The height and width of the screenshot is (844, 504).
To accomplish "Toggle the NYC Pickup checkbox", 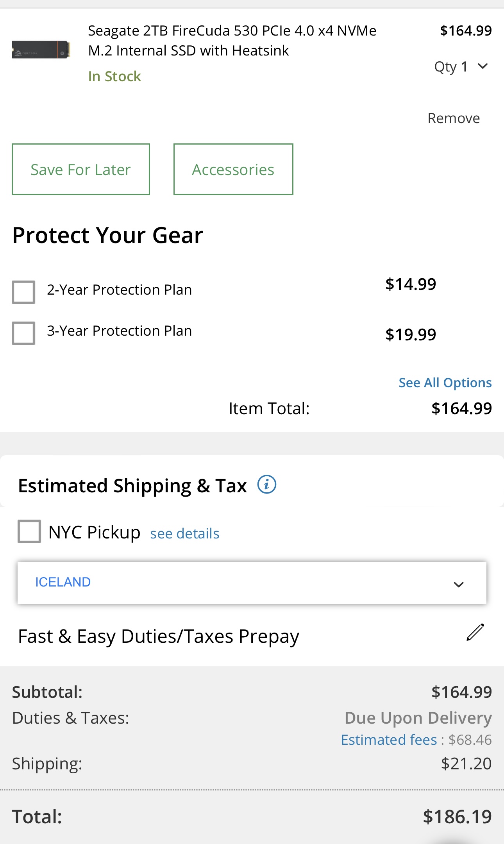I will [29, 531].
